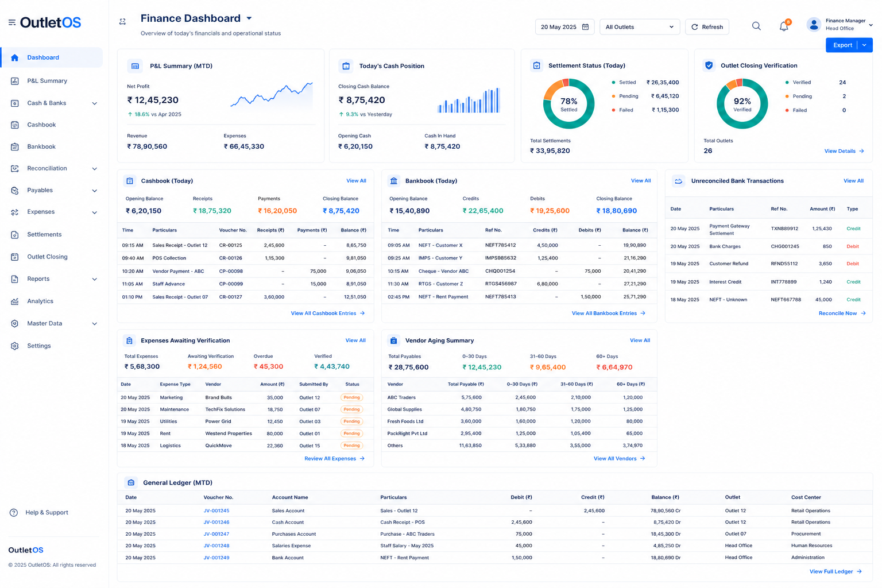Open the All Outlets dropdown
Image resolution: width=882 pixels, height=588 pixels.
tap(640, 27)
